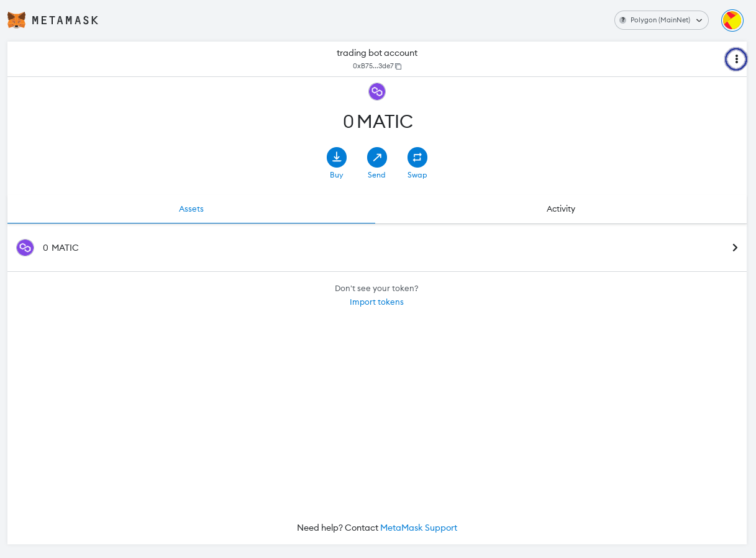Image resolution: width=756 pixels, height=558 pixels.
Task: Click the Swap arrows icon
Action: (417, 157)
